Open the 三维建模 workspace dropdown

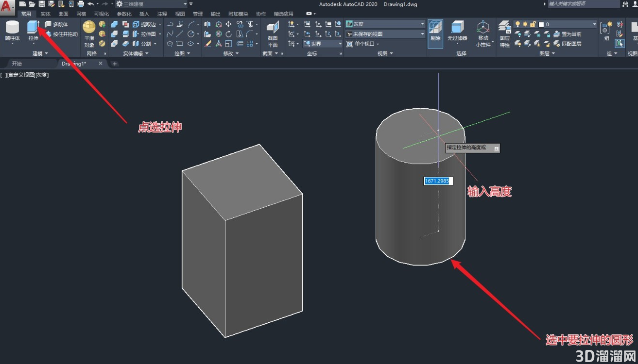click(152, 4)
